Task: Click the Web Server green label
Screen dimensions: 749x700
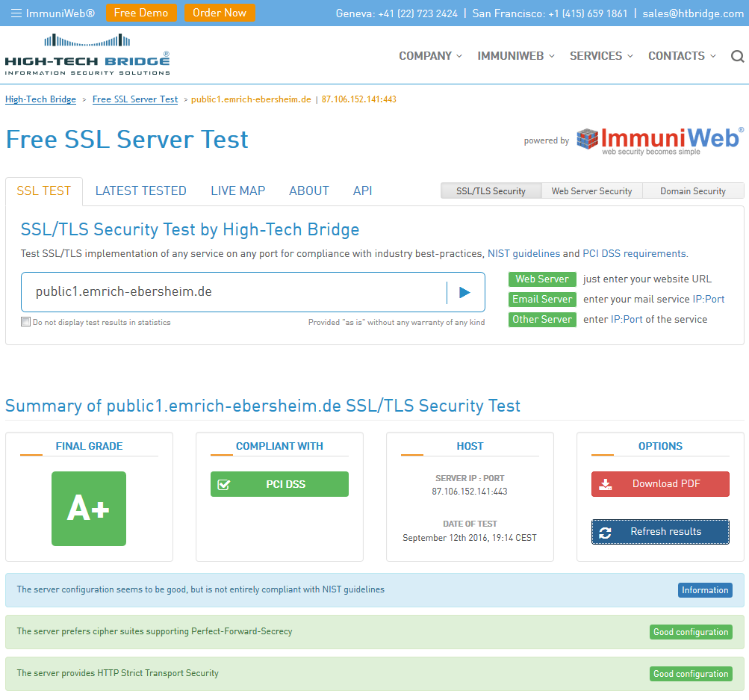Action: click(542, 279)
